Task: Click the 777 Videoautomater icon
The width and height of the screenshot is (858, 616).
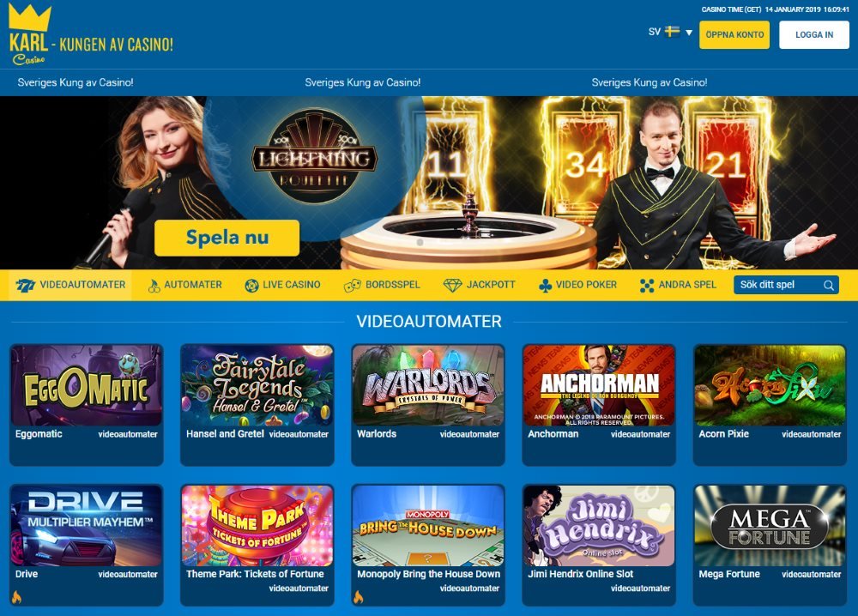Action: [x=25, y=285]
